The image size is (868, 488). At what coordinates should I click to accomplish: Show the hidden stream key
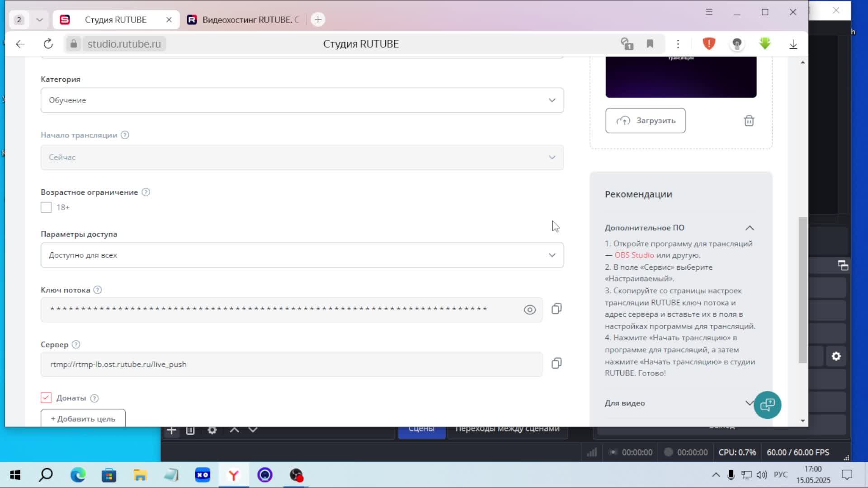[x=530, y=310]
